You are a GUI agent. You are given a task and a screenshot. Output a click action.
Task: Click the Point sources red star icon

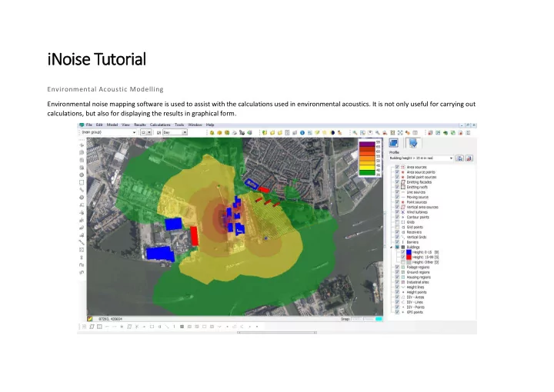click(402, 202)
